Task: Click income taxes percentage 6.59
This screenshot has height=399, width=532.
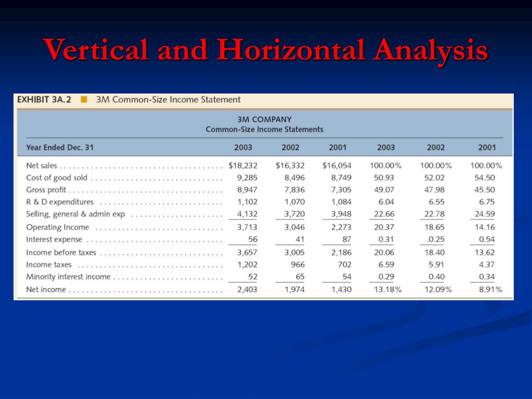Action: point(386,264)
